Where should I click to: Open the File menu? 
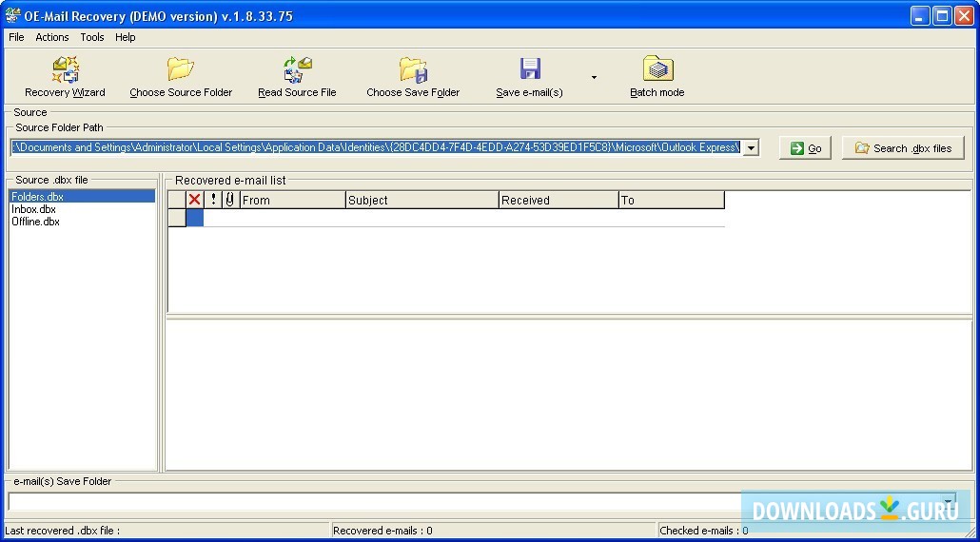tap(16, 37)
